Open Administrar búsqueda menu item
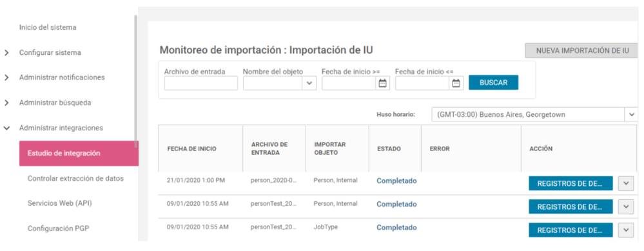This screenshot has height=251, width=644. (x=55, y=103)
